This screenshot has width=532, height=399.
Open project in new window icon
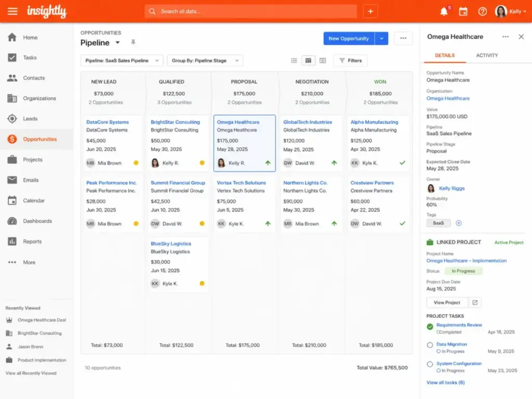tap(475, 302)
